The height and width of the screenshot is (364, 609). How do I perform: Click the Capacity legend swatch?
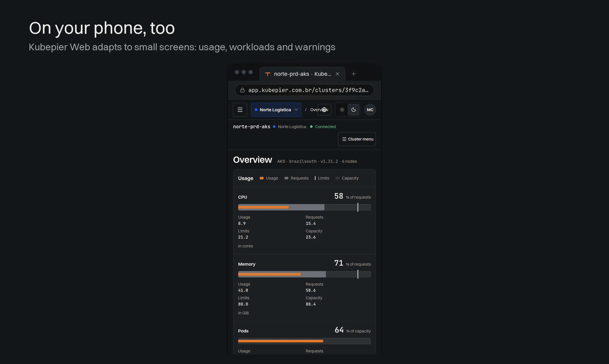(337, 178)
